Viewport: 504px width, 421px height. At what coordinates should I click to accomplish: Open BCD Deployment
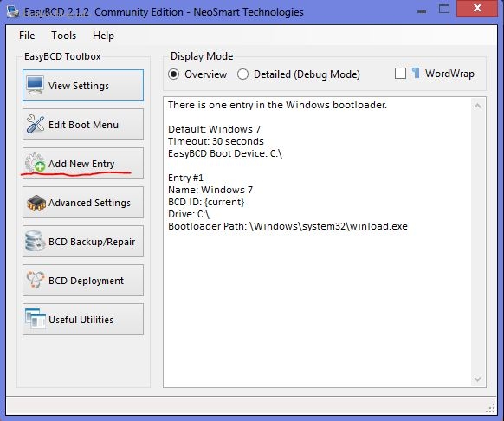click(83, 280)
